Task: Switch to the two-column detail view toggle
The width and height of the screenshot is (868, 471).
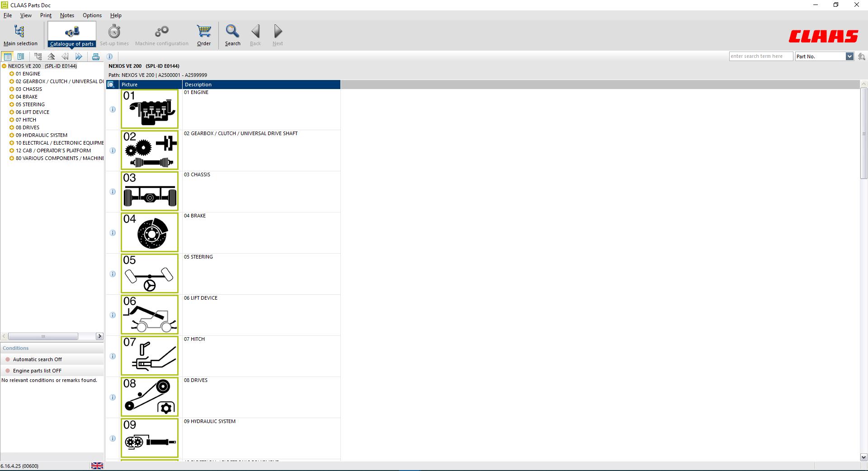Action: coord(21,57)
